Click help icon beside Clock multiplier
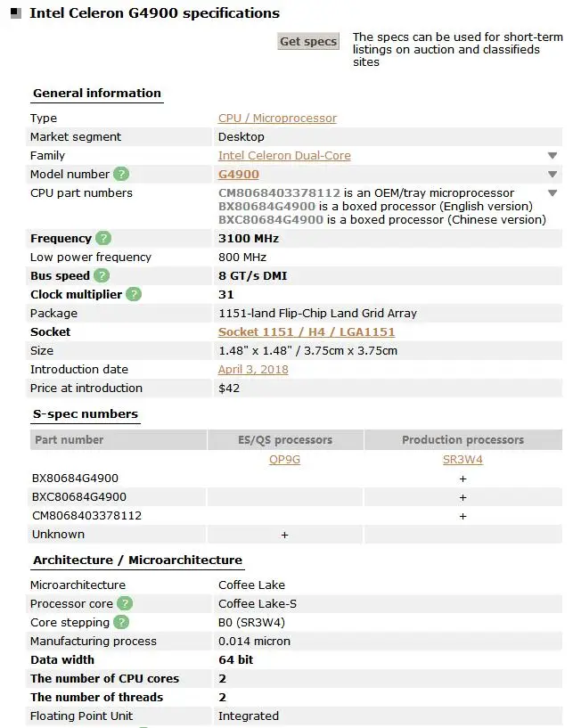 133,295
